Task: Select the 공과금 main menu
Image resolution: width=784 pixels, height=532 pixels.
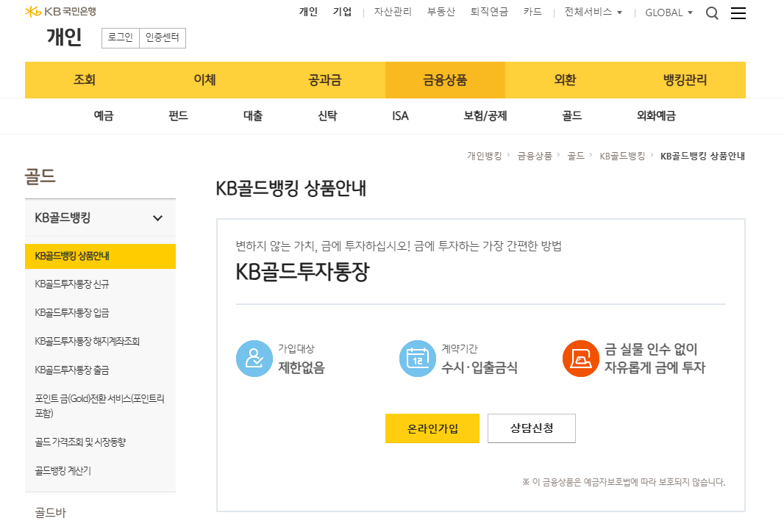Action: pyautogui.click(x=325, y=80)
